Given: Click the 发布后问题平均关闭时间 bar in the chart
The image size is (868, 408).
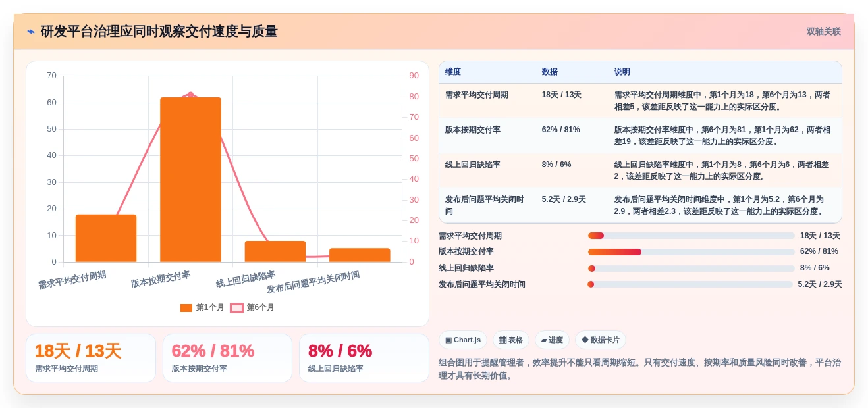Looking at the screenshot, I should tap(360, 255).
